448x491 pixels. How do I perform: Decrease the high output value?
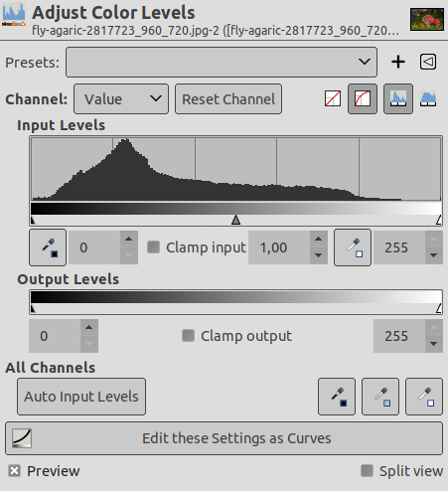434,344
